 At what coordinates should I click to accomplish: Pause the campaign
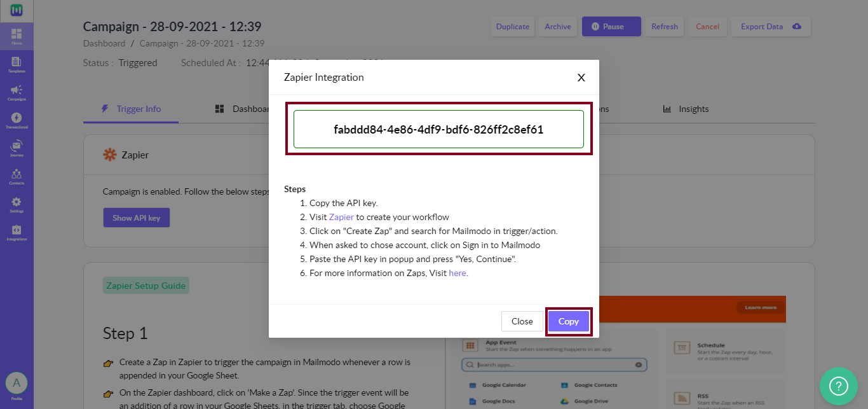pos(611,27)
